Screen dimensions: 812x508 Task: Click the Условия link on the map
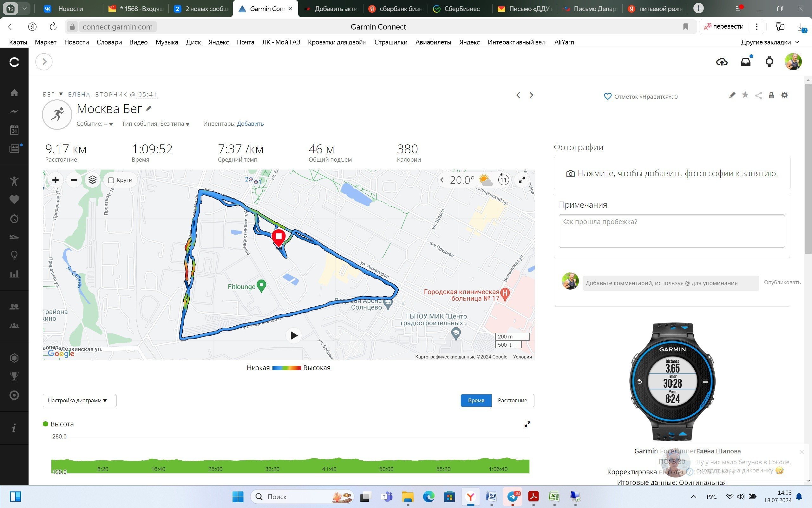[x=522, y=357]
